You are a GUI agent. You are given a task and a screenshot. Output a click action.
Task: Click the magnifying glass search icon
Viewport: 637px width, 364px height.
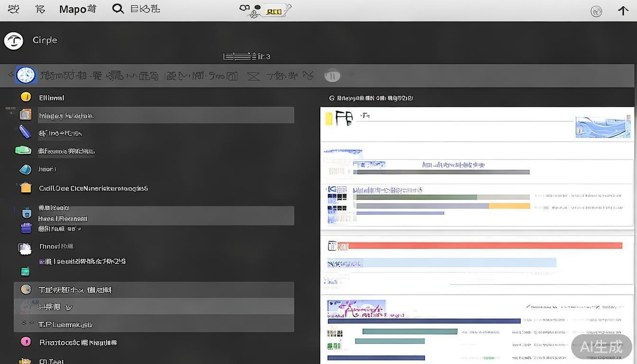pos(118,9)
